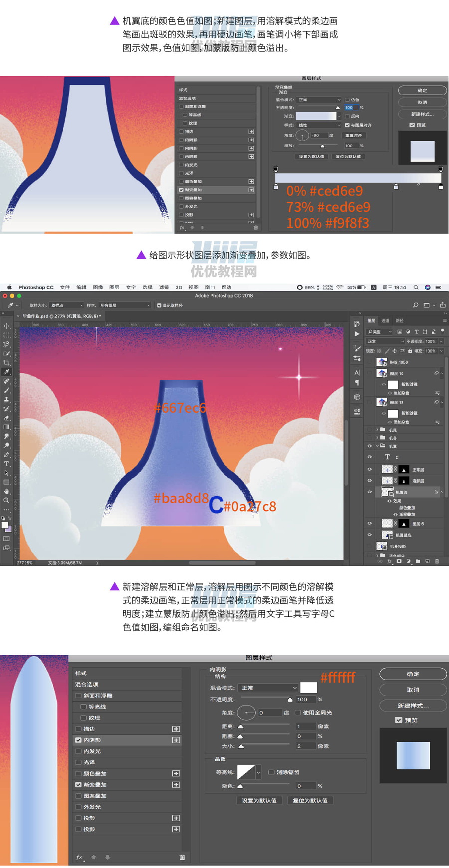Image resolution: width=449 pixels, height=868 pixels.
Task: Click the lock-all padlock icon in Layers
Action: pyautogui.click(x=410, y=351)
